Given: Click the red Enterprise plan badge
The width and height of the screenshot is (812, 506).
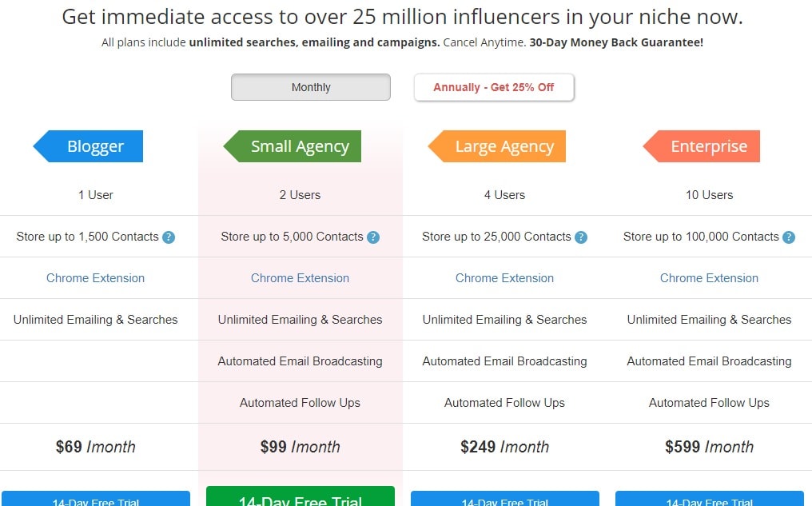Looking at the screenshot, I should pos(701,146).
